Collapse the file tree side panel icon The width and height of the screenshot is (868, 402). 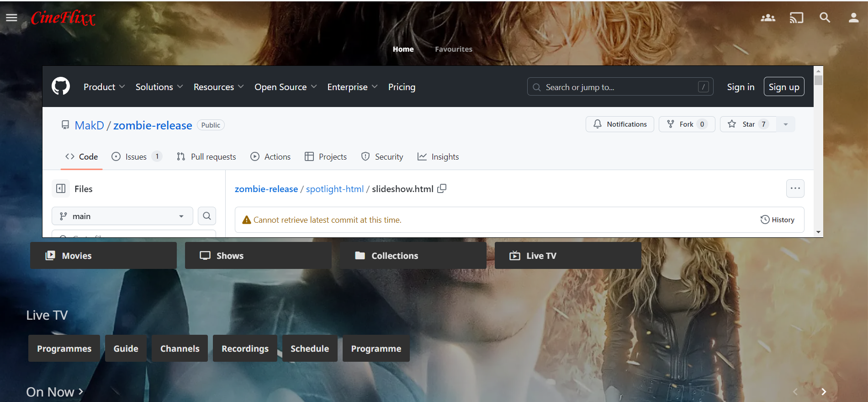61,188
